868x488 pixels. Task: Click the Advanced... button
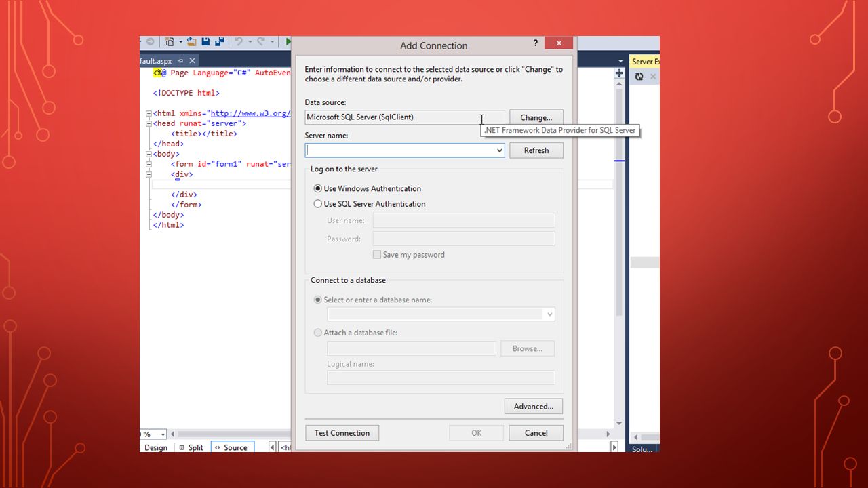(x=534, y=407)
